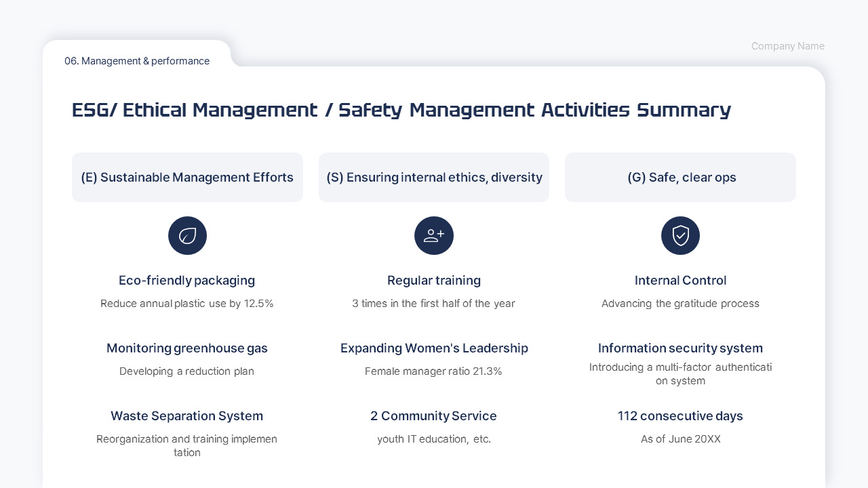The image size is (868, 488).
Task: Click the (E) Sustainable Management Efforts header
Action: tap(187, 177)
